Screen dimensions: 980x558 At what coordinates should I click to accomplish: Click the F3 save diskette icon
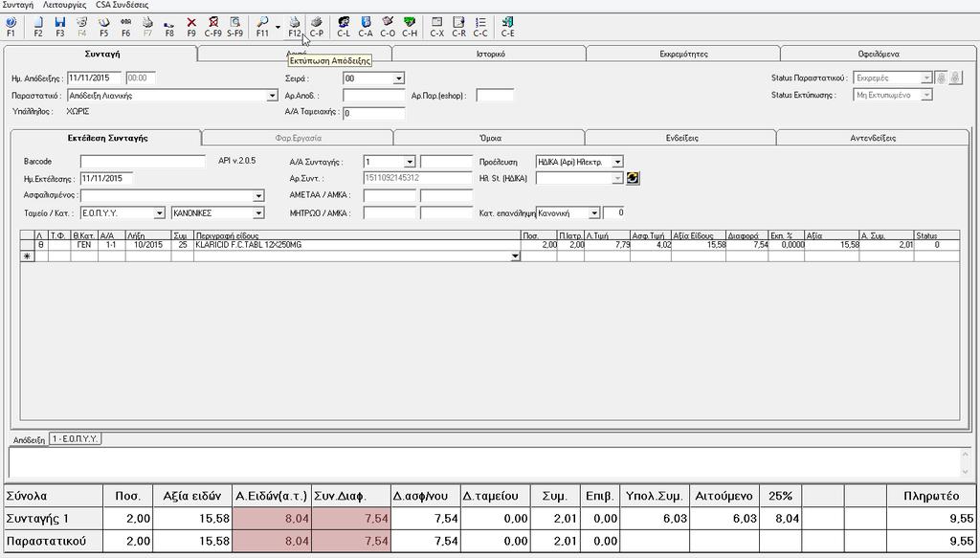point(60,27)
